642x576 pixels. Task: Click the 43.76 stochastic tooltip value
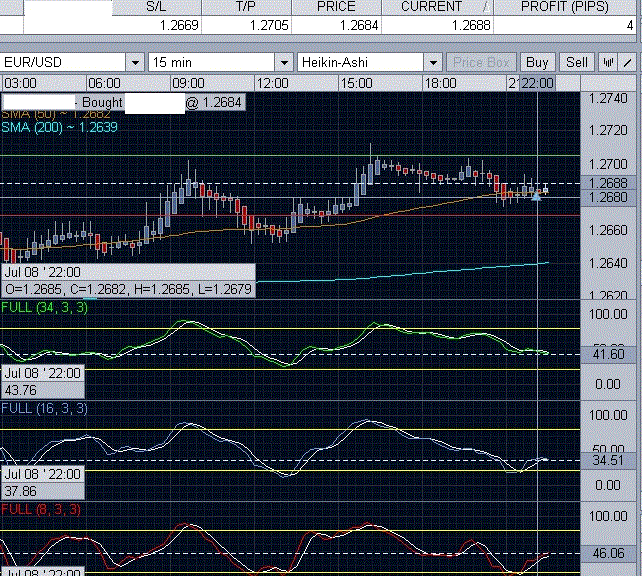(21, 390)
